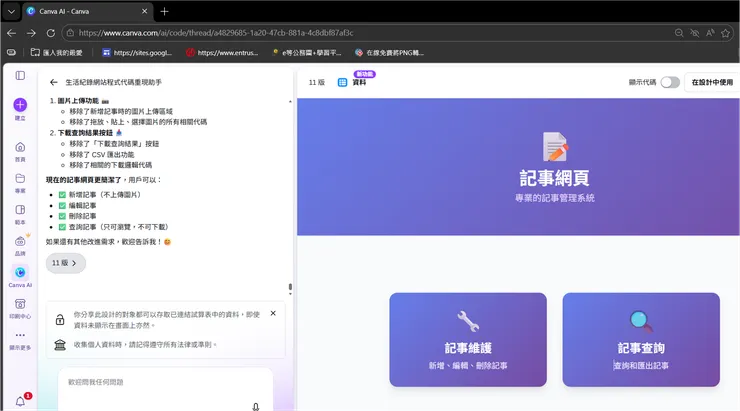Select the Canva AI sidebar icon
Screen dimensions: 740x411
[x=20, y=272]
